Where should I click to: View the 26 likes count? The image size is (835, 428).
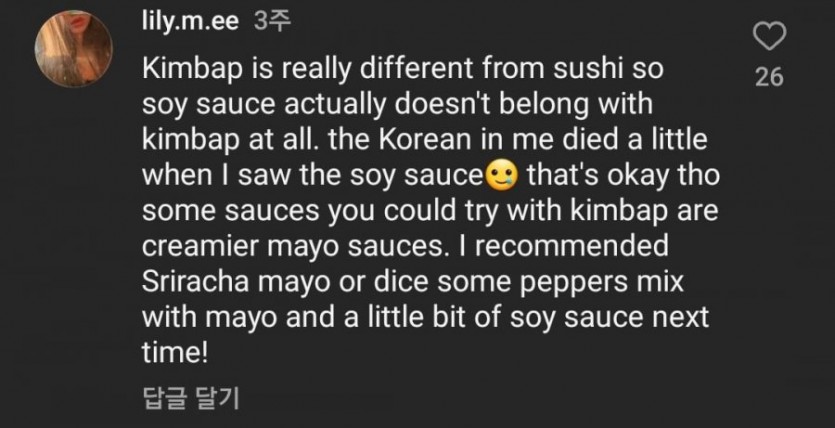click(768, 77)
